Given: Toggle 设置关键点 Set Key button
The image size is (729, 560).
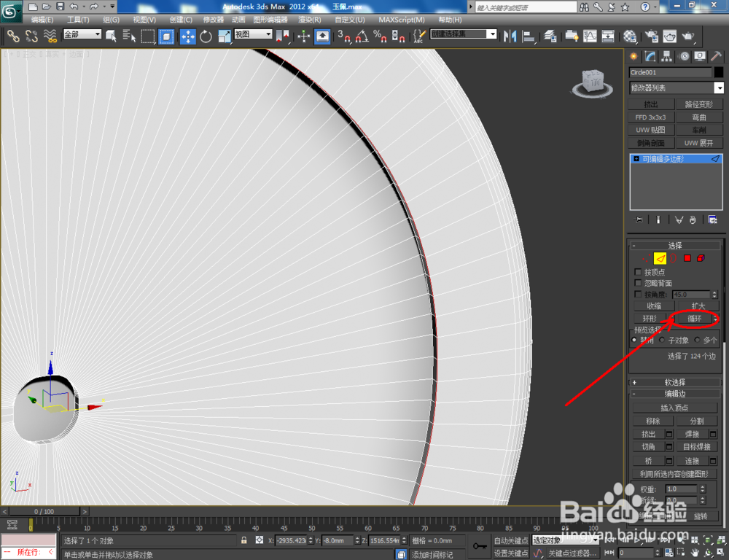Looking at the screenshot, I should click(x=510, y=553).
